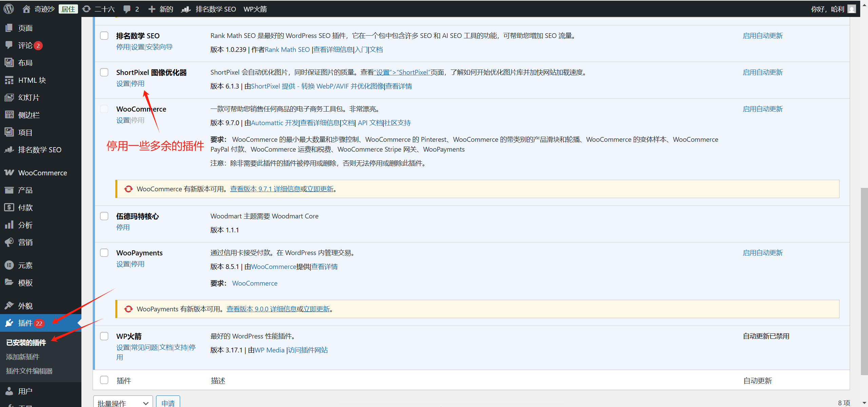Tick the ShortPixel 图像优化器 checkbox
Screen dimensions: 868x407
click(x=104, y=72)
